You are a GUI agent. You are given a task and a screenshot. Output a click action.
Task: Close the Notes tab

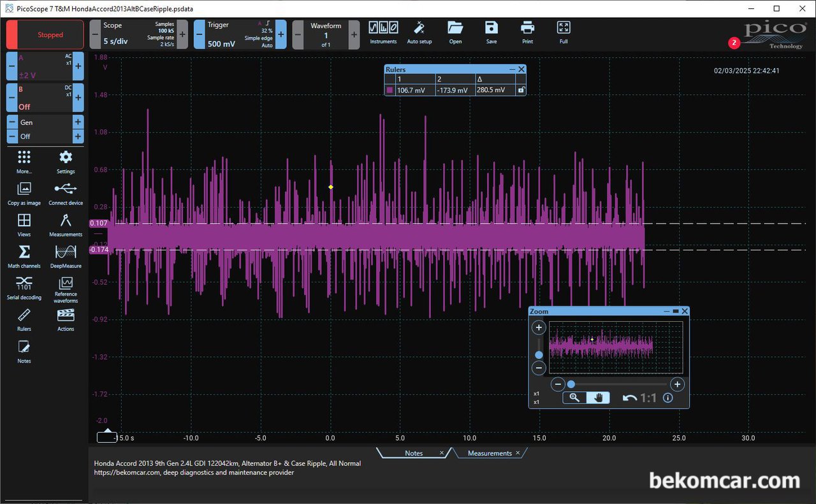pyautogui.click(x=442, y=453)
